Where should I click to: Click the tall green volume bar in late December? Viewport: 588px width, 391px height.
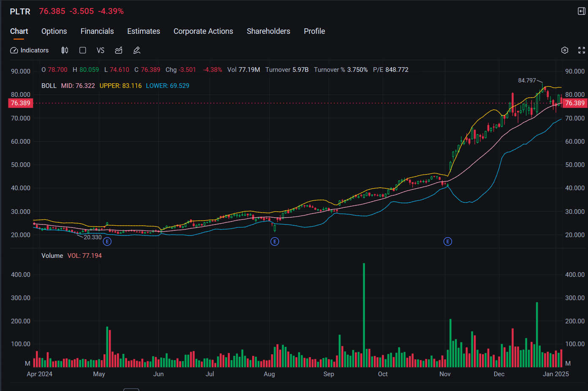point(537,335)
